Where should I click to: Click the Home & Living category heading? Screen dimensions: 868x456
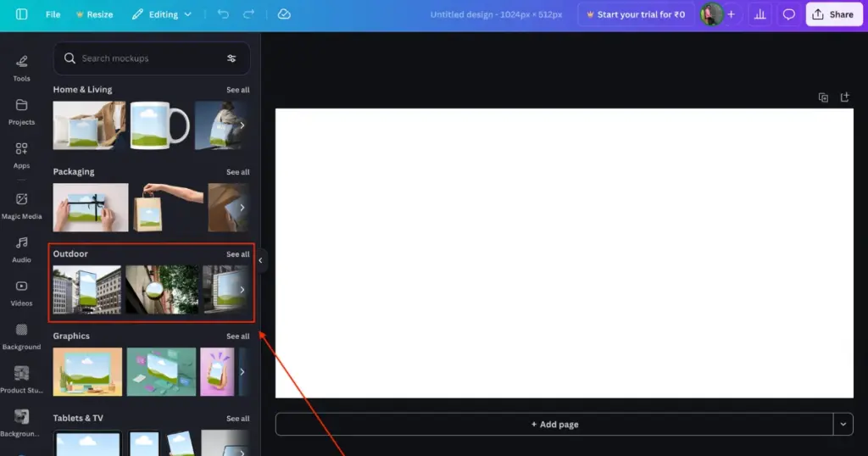[82, 90]
